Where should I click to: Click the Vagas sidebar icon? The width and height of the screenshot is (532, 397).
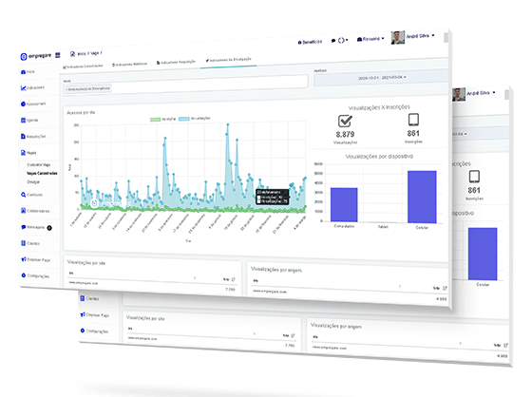pyautogui.click(x=23, y=153)
